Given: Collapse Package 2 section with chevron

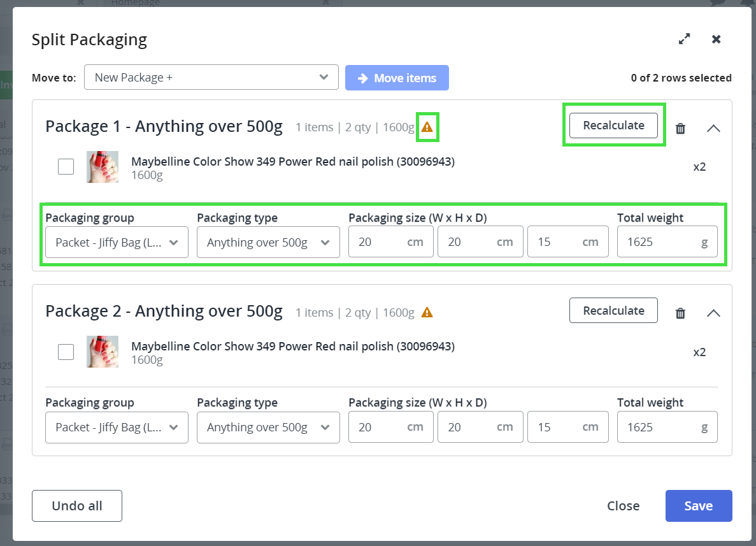Looking at the screenshot, I should click(x=713, y=313).
